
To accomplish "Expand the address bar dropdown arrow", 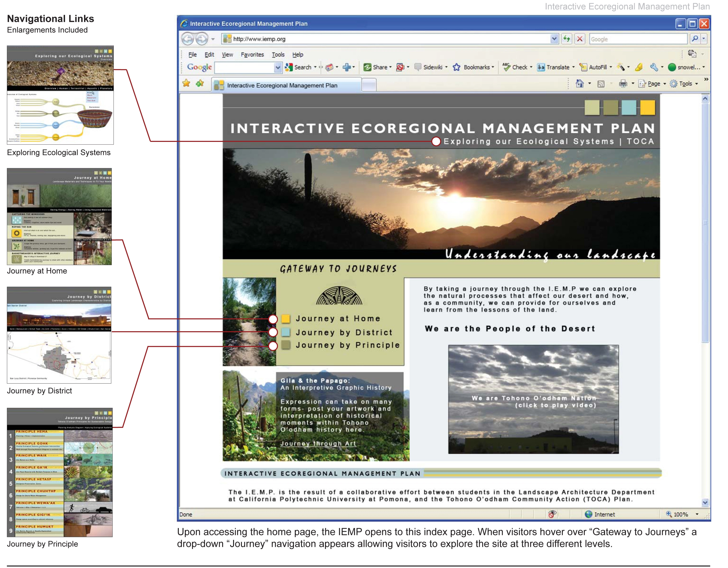I will [554, 39].
